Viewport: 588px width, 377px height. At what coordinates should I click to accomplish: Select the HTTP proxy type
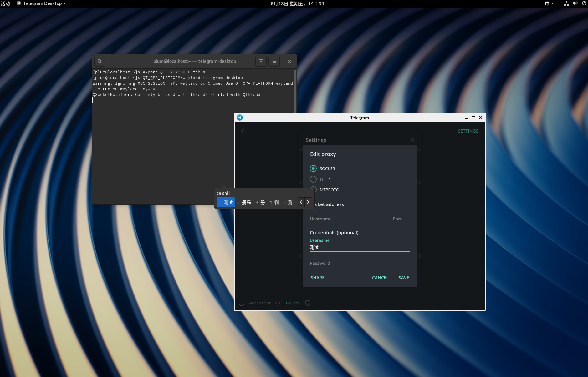point(314,179)
